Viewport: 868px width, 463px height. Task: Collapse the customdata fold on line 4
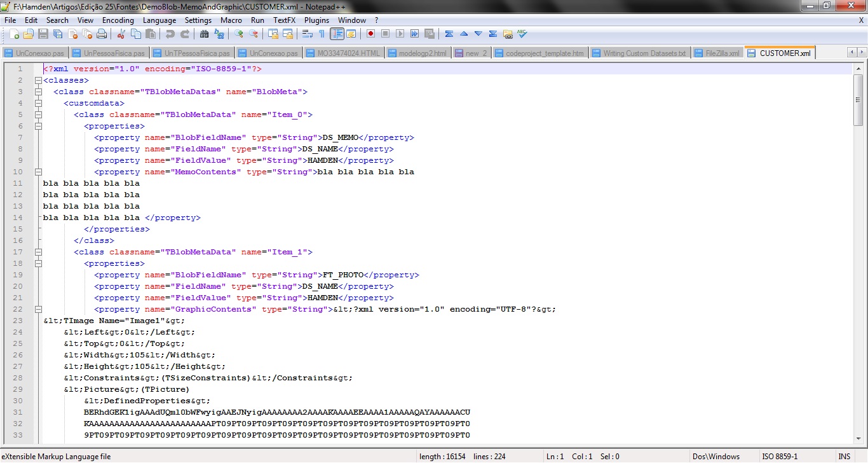[38, 103]
